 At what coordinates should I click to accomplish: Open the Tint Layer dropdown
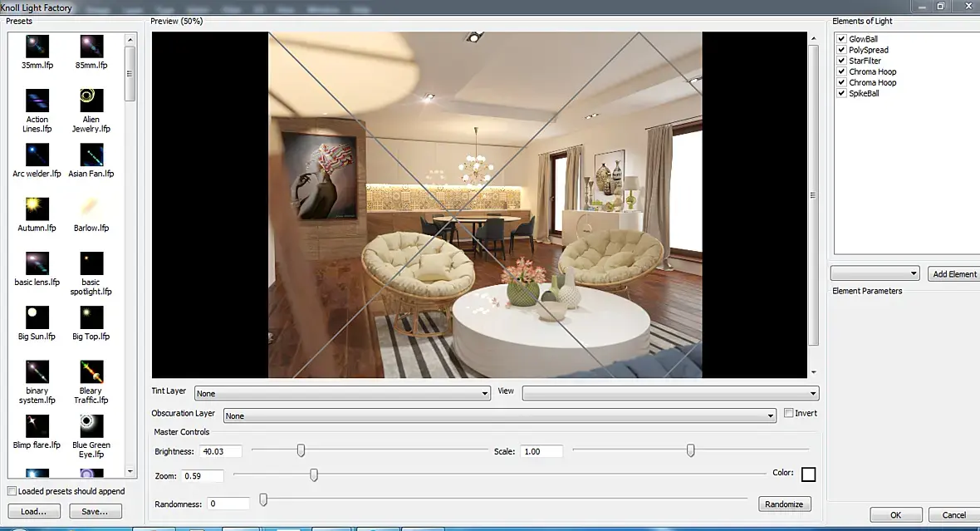pos(342,393)
